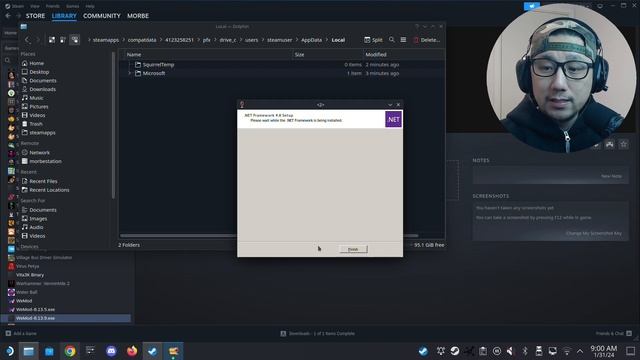Favorite the game with star icon
Viewport: 640px width, 360px height.
[x=623, y=144]
